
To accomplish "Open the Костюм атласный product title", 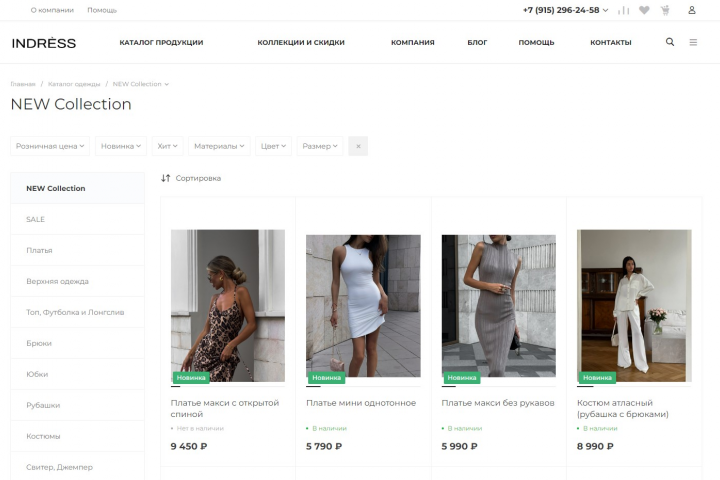I will coord(623,408).
